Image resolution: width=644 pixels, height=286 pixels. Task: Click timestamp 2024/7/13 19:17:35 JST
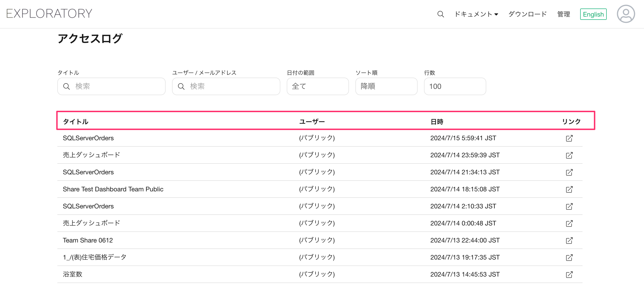pyautogui.click(x=465, y=257)
